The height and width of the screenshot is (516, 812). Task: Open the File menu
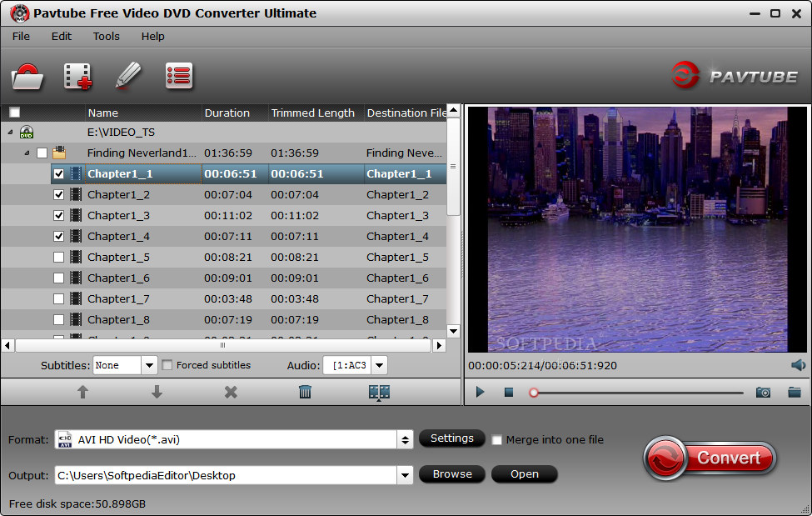[x=21, y=37]
